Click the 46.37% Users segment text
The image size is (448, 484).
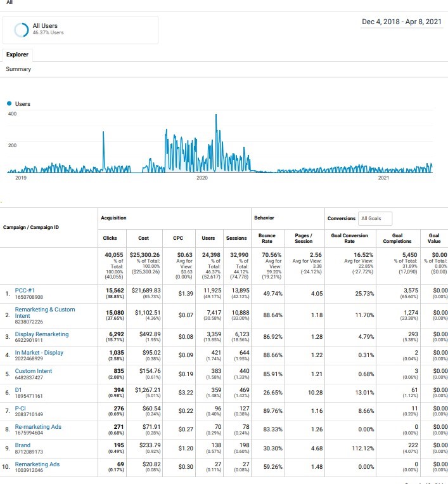click(48, 32)
